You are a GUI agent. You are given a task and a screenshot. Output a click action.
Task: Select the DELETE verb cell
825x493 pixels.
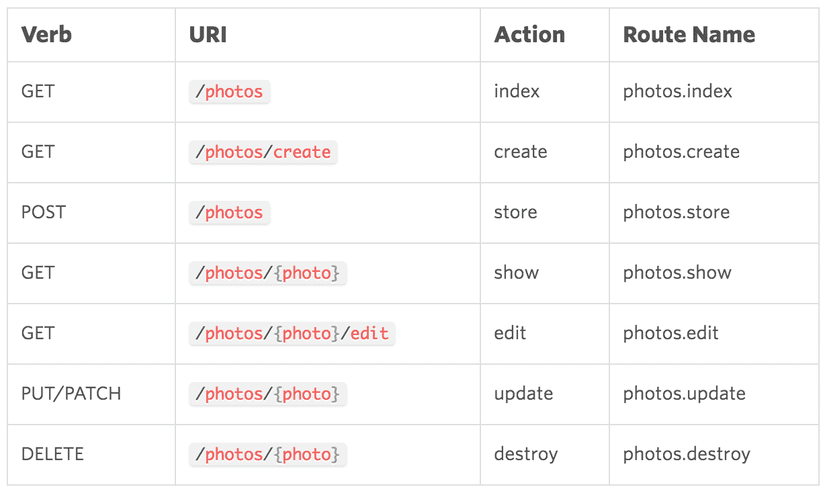point(52,454)
